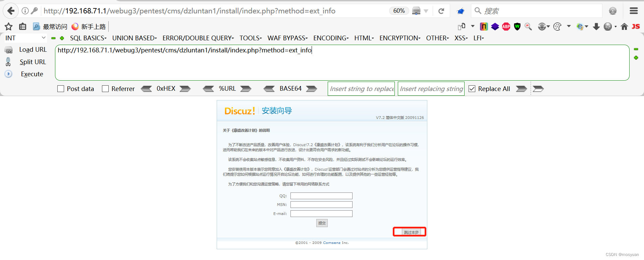Expand the HTML menu
Image resolution: width=644 pixels, height=260 pixels.
(x=364, y=38)
